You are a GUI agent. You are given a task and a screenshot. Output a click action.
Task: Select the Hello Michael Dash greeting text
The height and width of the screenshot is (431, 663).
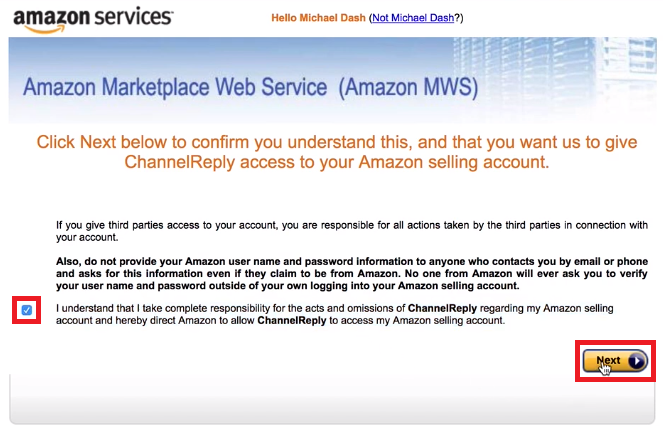(x=318, y=18)
